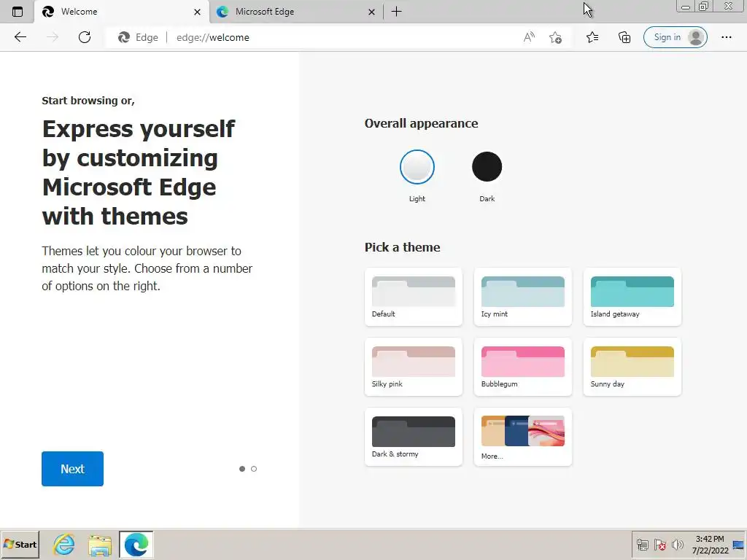Choose the Silky pink theme
The width and height of the screenshot is (747, 560).
pyautogui.click(x=414, y=367)
